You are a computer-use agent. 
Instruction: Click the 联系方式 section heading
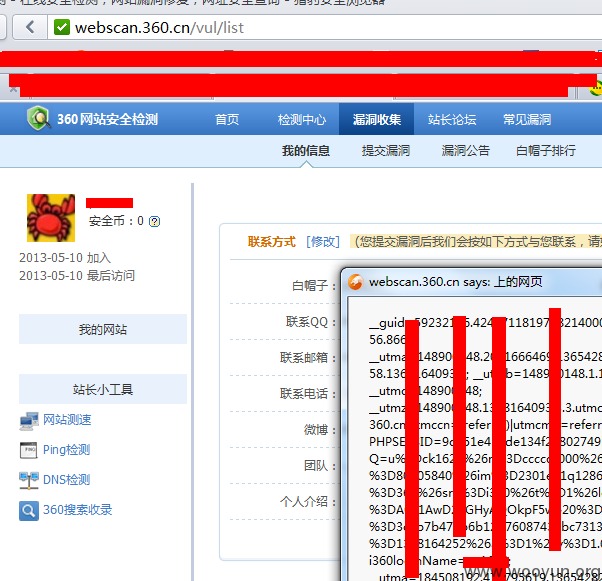(272, 242)
